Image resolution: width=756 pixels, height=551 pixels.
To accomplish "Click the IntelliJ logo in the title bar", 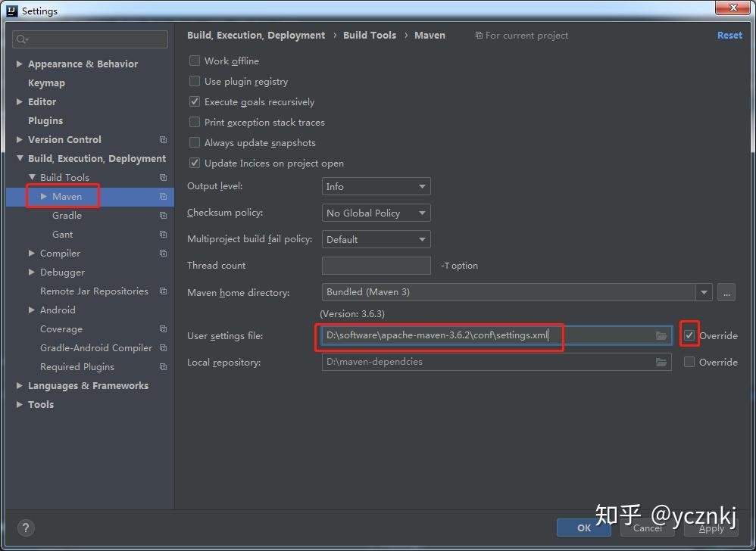I will click(10, 10).
